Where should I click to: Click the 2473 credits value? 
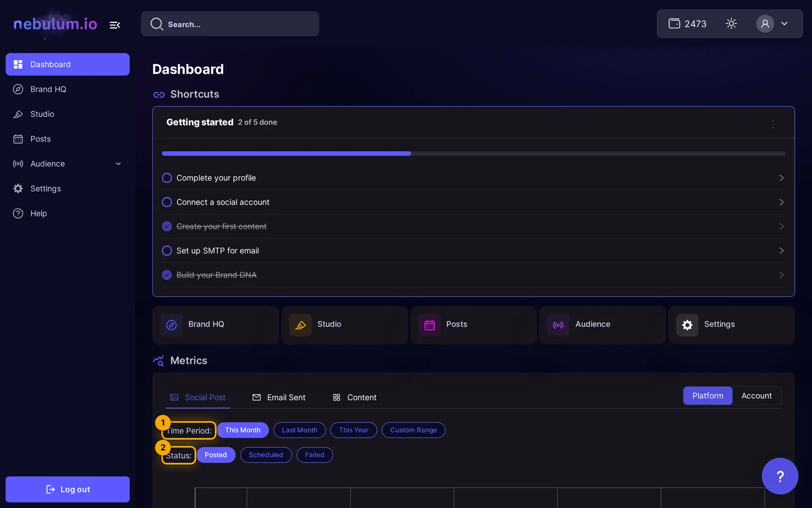click(x=695, y=24)
